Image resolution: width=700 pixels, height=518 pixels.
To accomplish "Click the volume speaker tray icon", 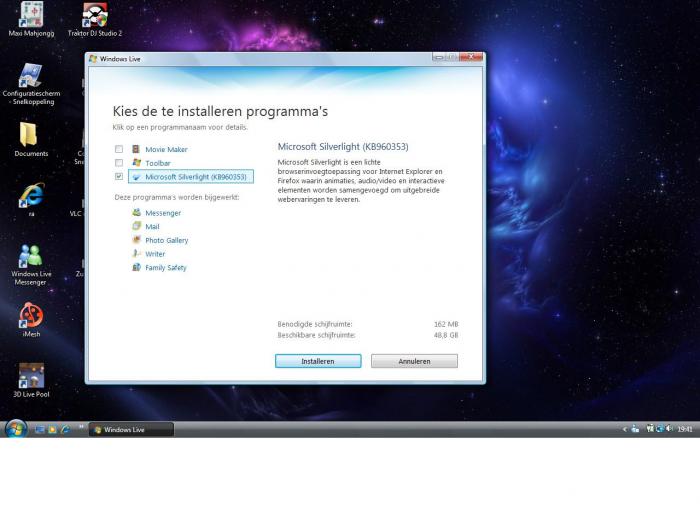I will [669, 429].
